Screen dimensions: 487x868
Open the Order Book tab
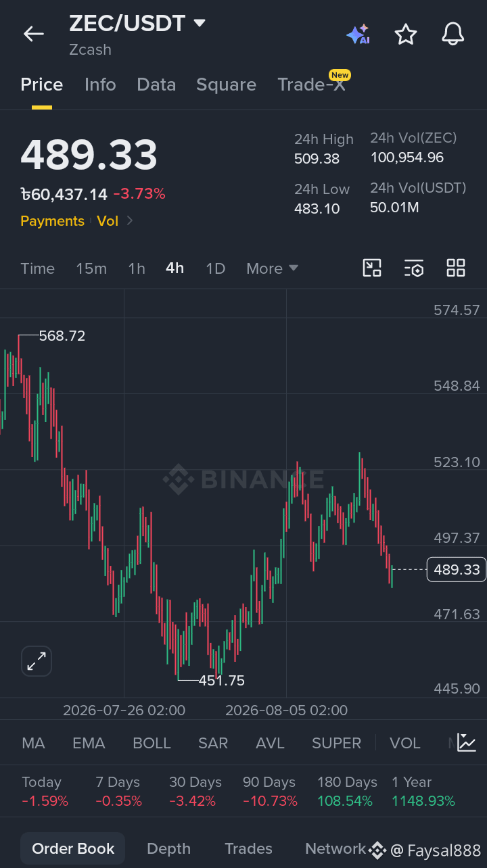(73, 848)
